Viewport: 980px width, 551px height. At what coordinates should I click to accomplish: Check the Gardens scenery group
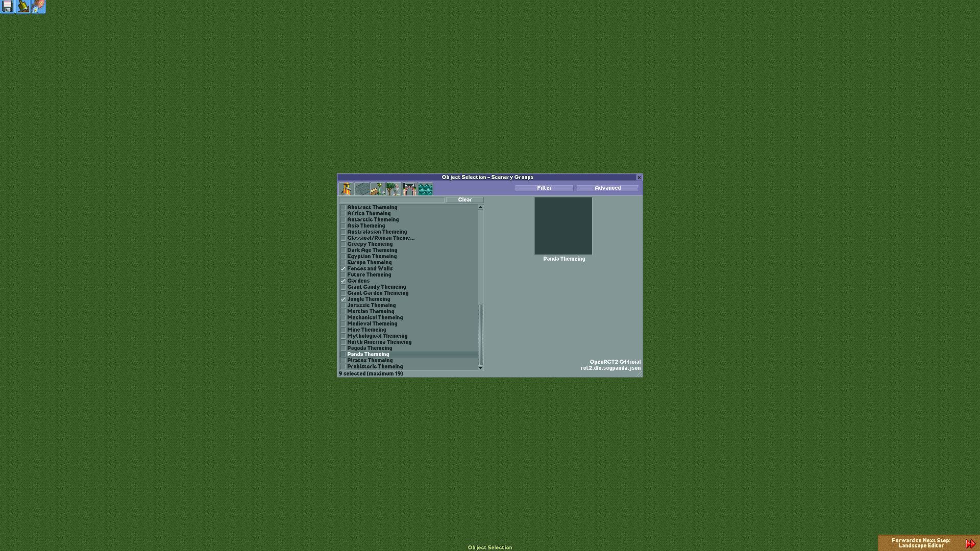(x=343, y=281)
